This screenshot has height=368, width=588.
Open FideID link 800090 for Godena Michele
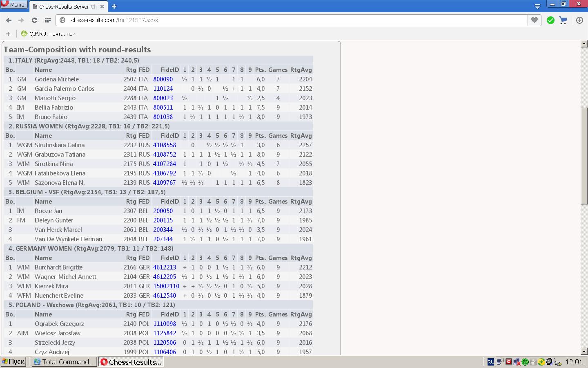click(163, 79)
